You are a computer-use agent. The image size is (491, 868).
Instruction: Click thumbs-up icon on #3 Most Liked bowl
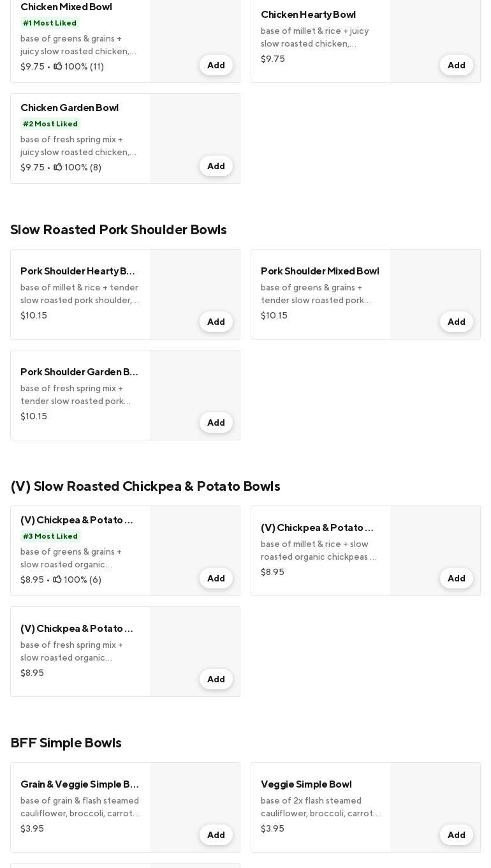(57, 580)
